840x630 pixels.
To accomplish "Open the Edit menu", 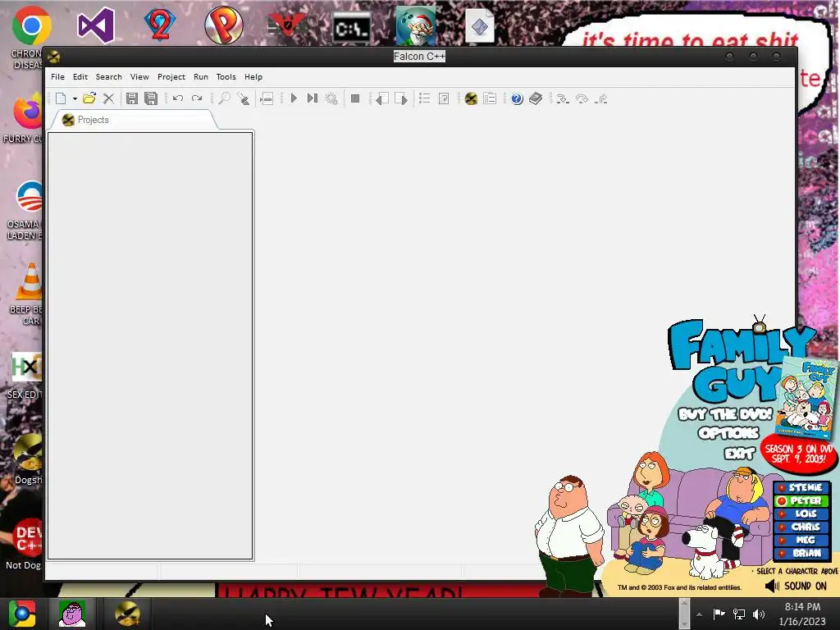I will click(80, 76).
